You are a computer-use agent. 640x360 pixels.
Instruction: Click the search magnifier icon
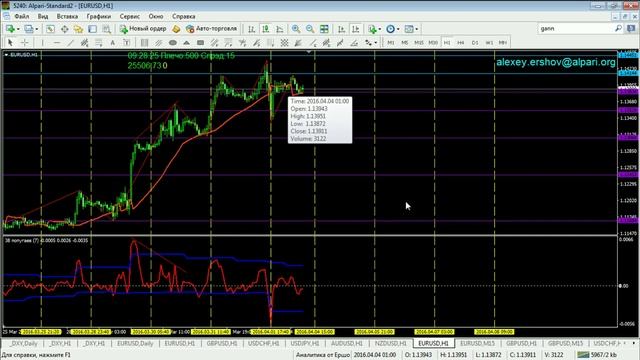[x=618, y=28]
